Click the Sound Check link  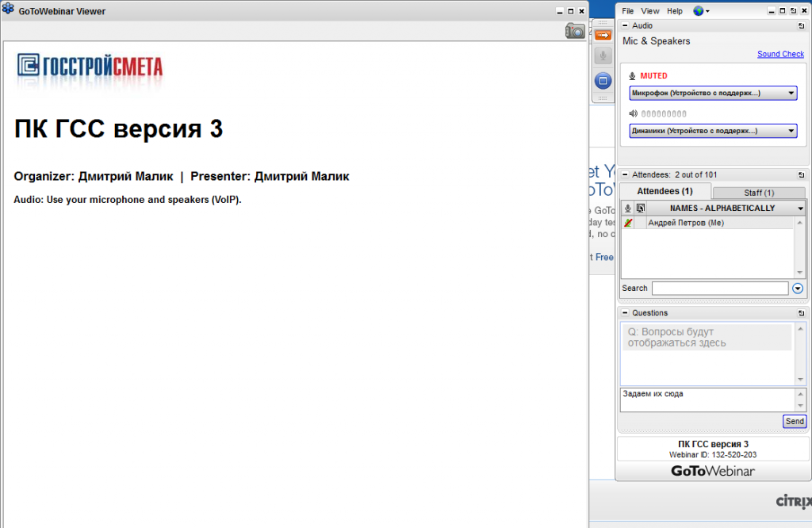pyautogui.click(x=780, y=54)
